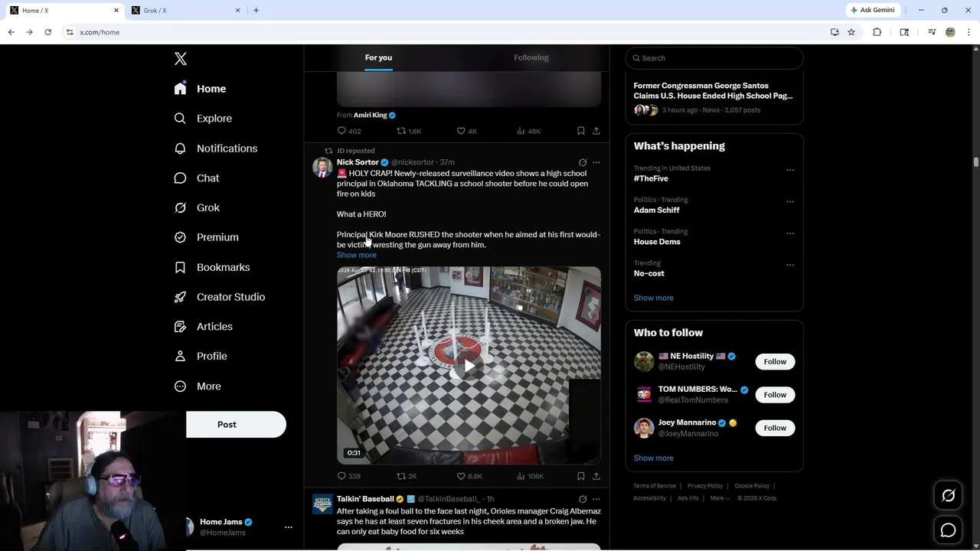Open the X logo home link
Screen dimensions: 980x551
(x=181, y=59)
